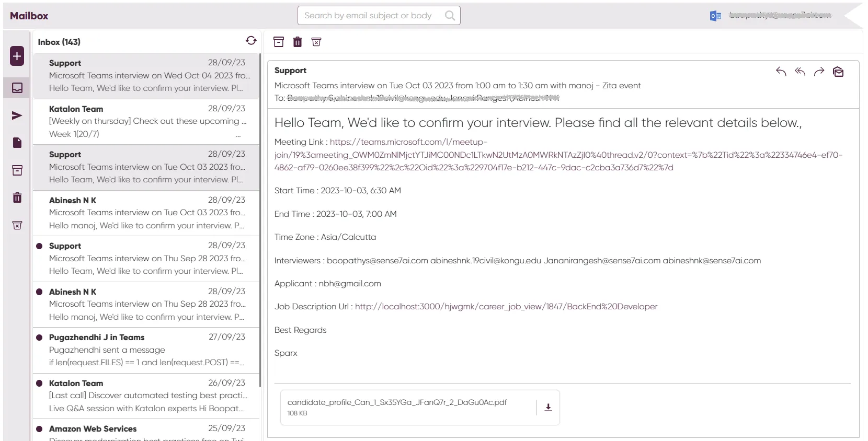Click the candidate_profile PDF attachment name
Image resolution: width=868 pixels, height=441 pixels.
click(x=397, y=402)
